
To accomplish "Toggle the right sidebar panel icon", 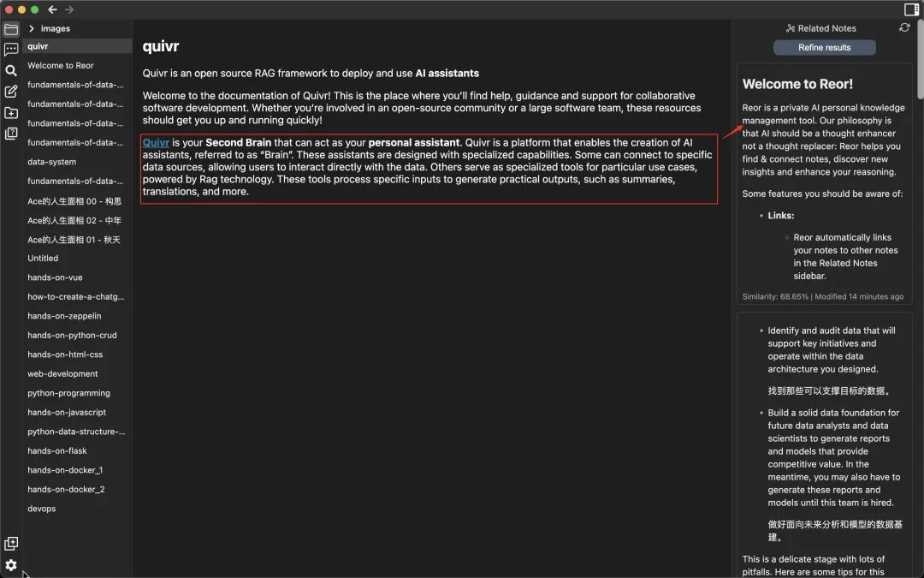I will 911,9.
